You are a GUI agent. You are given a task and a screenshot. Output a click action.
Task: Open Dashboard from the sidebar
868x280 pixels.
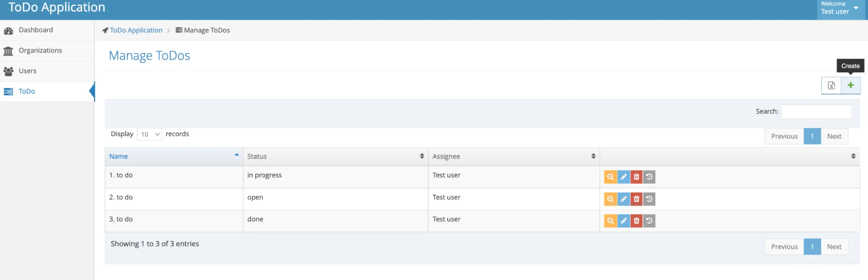(36, 30)
